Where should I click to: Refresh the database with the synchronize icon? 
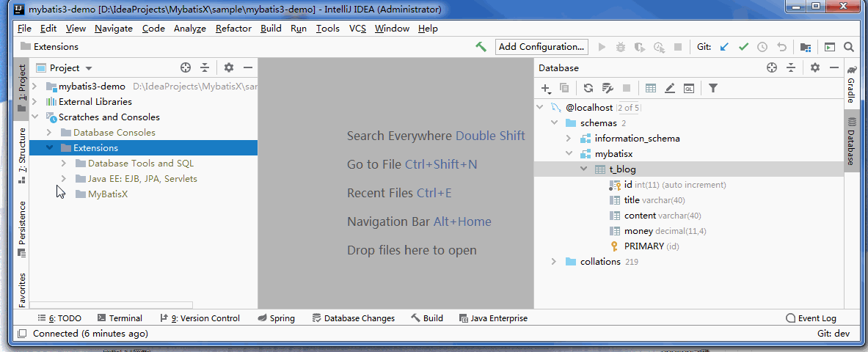[588, 88]
